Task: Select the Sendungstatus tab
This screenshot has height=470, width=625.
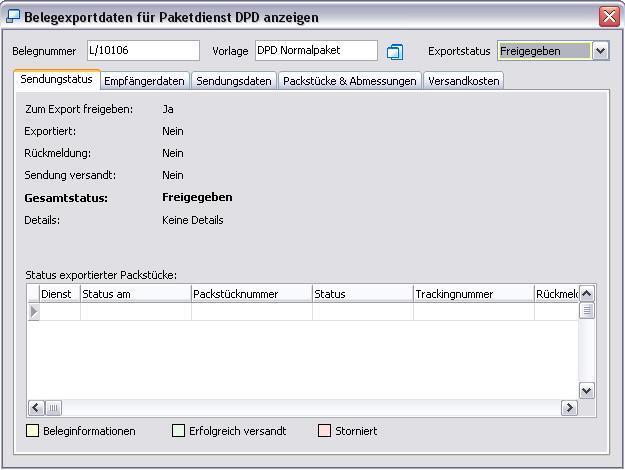Action: coord(57,80)
